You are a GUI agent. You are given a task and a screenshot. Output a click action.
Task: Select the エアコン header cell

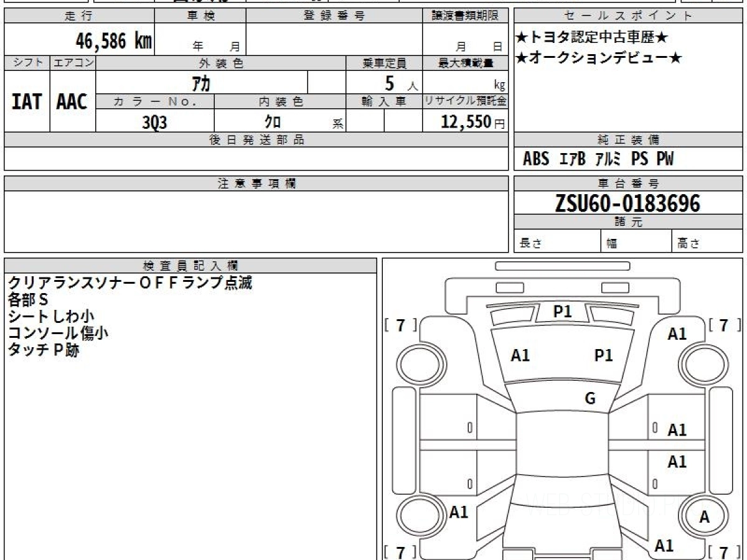(73, 63)
